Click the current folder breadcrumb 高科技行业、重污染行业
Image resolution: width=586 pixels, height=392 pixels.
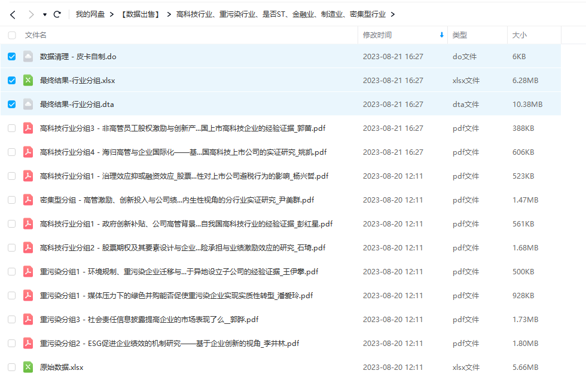point(280,14)
